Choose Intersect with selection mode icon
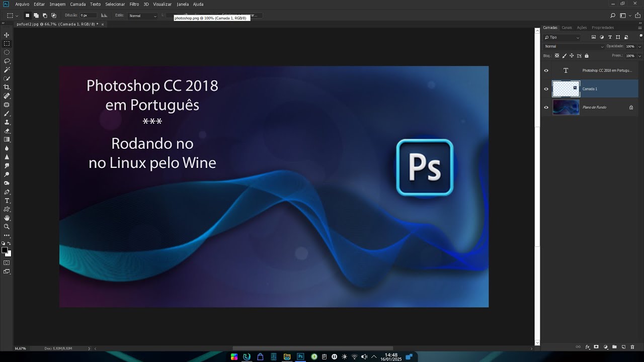Screen dimensions: 644x362 (53, 16)
